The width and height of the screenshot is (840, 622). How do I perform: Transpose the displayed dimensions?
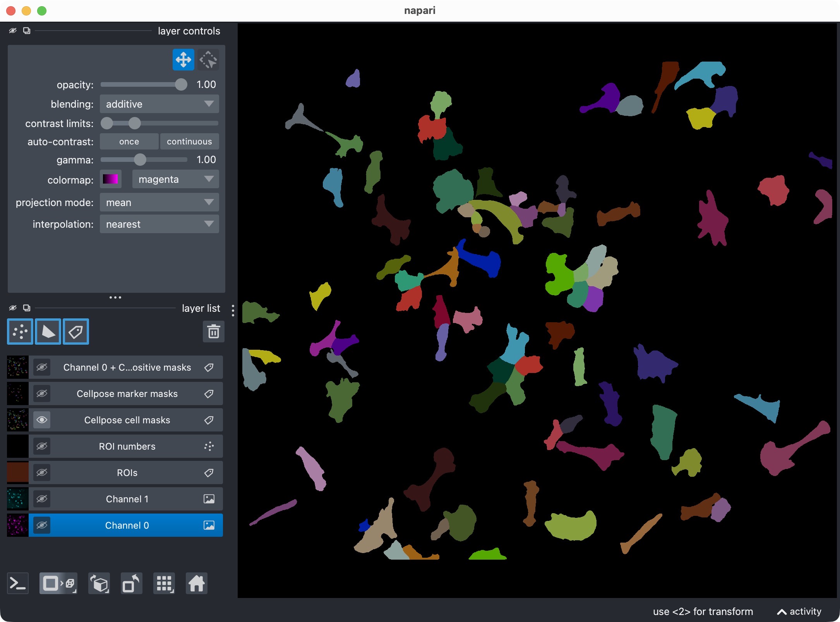click(x=132, y=583)
